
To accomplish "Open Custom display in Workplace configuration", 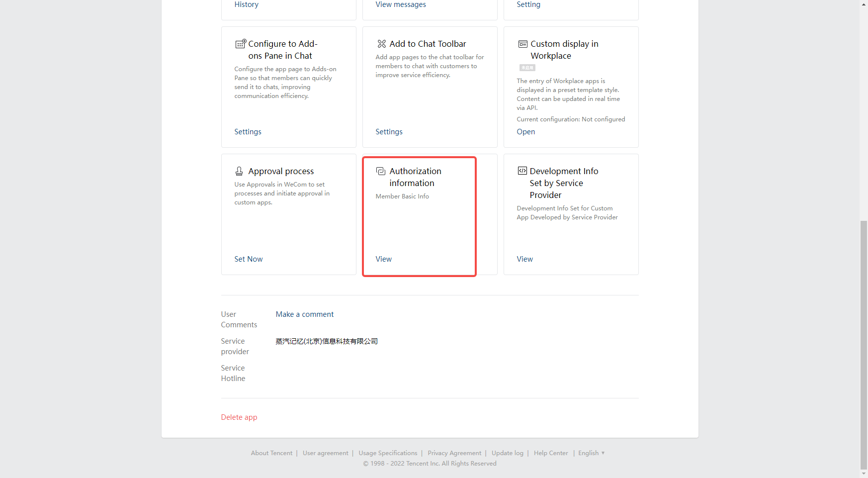I will coord(525,132).
